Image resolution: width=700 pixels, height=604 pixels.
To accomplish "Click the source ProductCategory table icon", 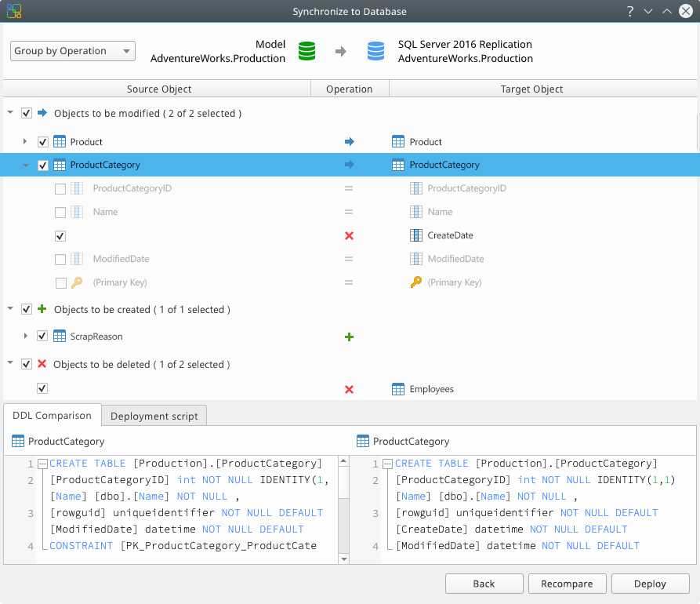I will [60, 165].
